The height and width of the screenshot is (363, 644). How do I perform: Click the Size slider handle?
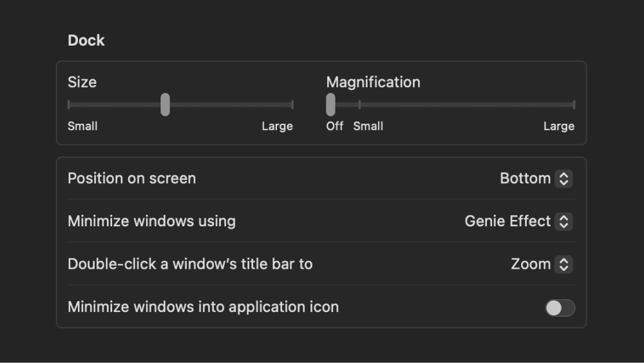pos(165,104)
